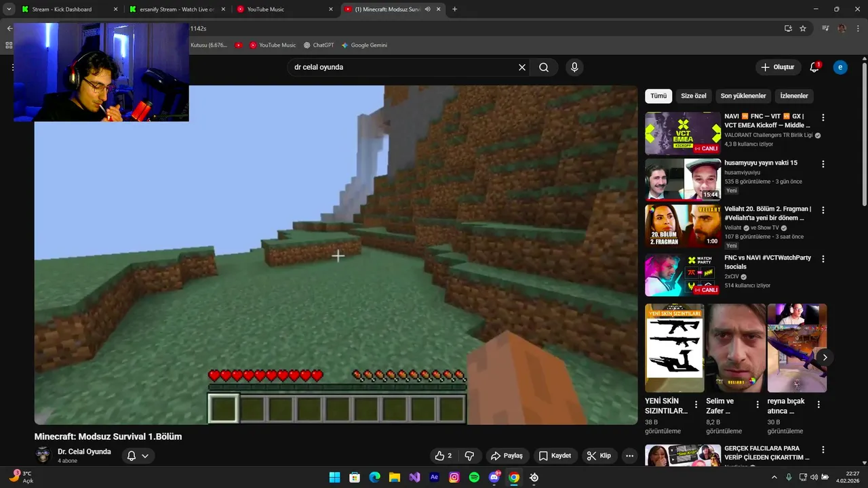Open the weather widget showing 3°C
The height and width of the screenshot is (488, 868).
point(21,477)
